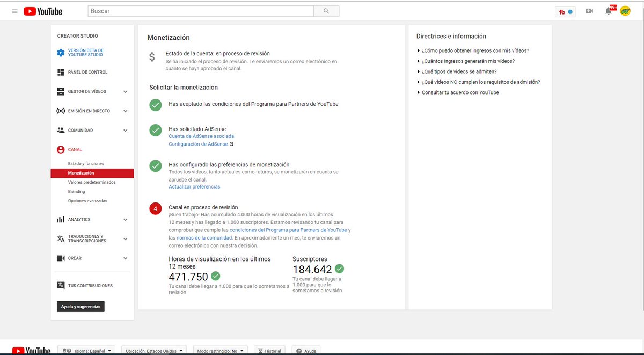Click the Traducciones y transcripciones icon
644x355 pixels.
[61, 239]
